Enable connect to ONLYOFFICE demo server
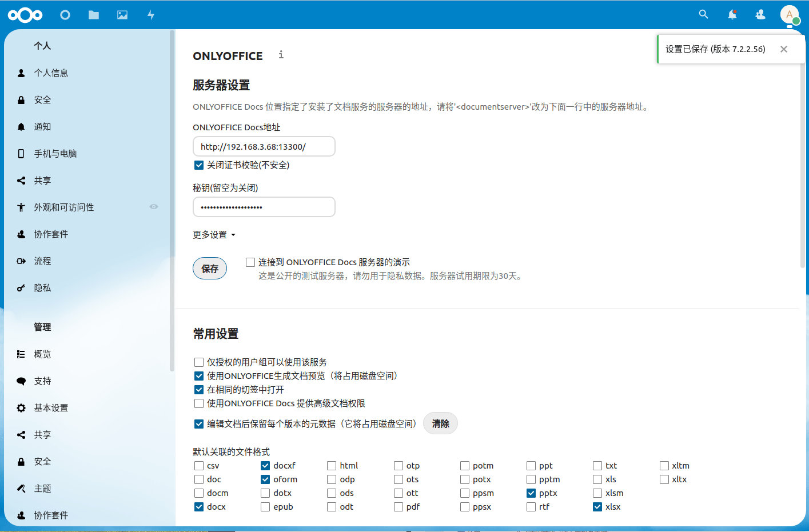Screen dimensions: 809x532 [x=250, y=262]
